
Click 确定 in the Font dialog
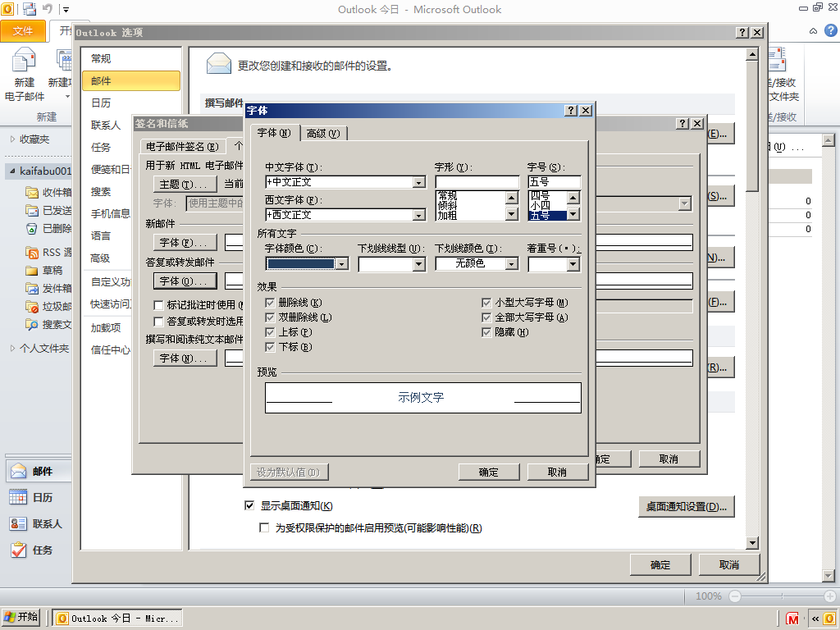pyautogui.click(x=489, y=472)
